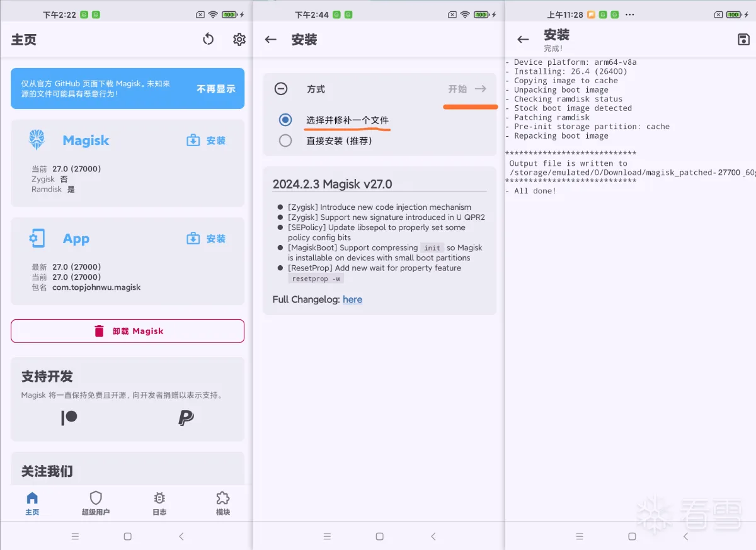Image resolution: width=756 pixels, height=550 pixels.
Task: Go back from the 安装 完成 log screen
Action: [523, 40]
